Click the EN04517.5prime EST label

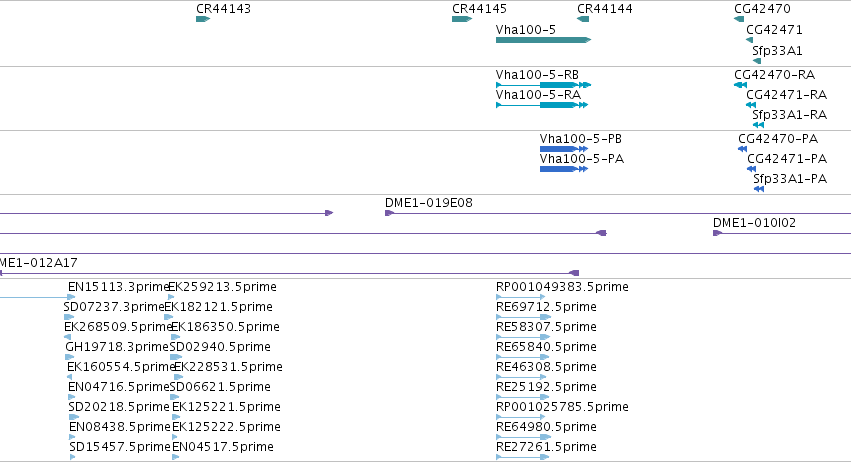[x=223, y=447]
